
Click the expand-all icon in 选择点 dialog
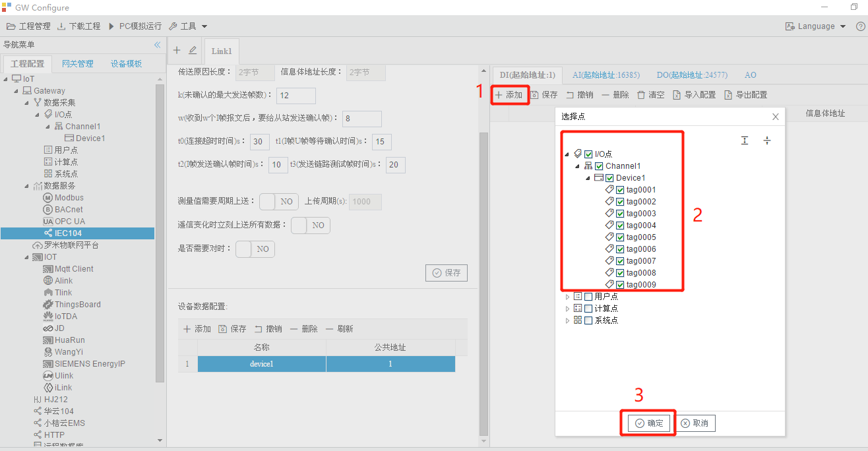(x=745, y=140)
